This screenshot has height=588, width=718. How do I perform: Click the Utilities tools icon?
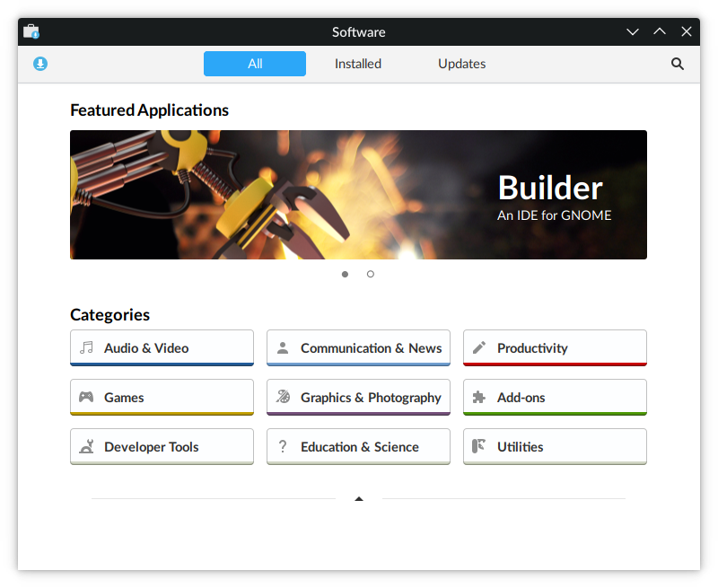tap(478, 446)
